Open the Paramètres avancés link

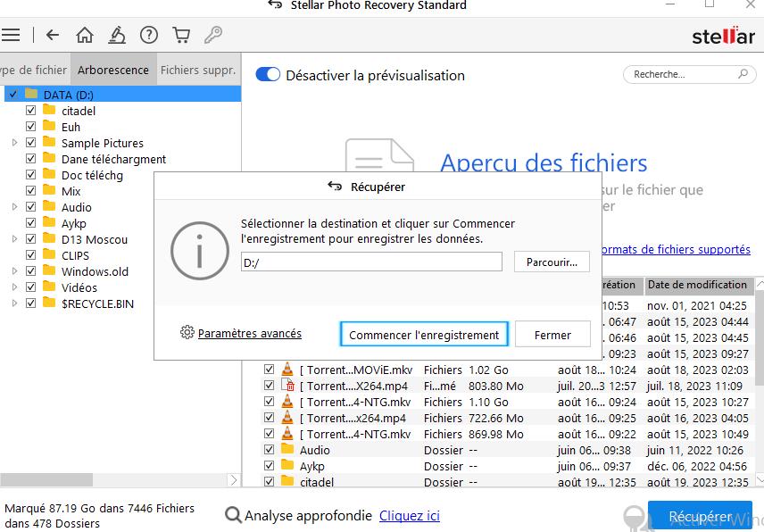coord(249,334)
